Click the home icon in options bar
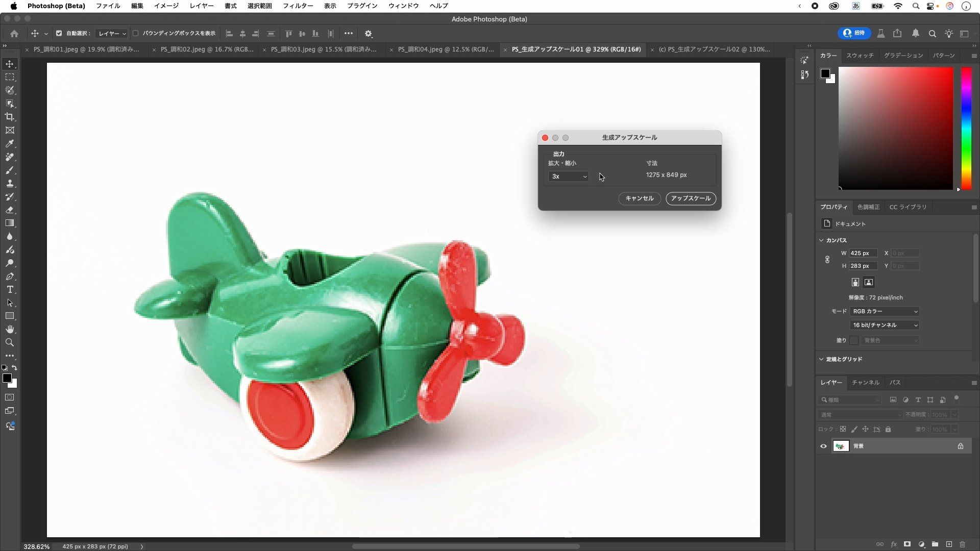Screen dimensions: 980x551 (x=14, y=34)
